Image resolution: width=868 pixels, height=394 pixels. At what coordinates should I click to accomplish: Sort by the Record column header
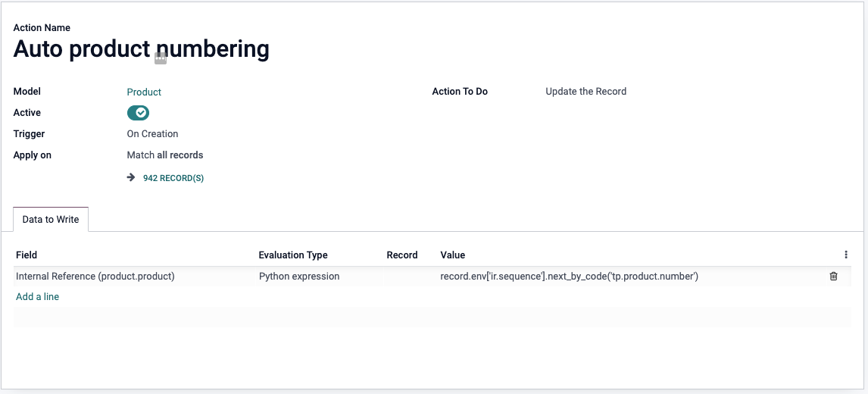(402, 255)
